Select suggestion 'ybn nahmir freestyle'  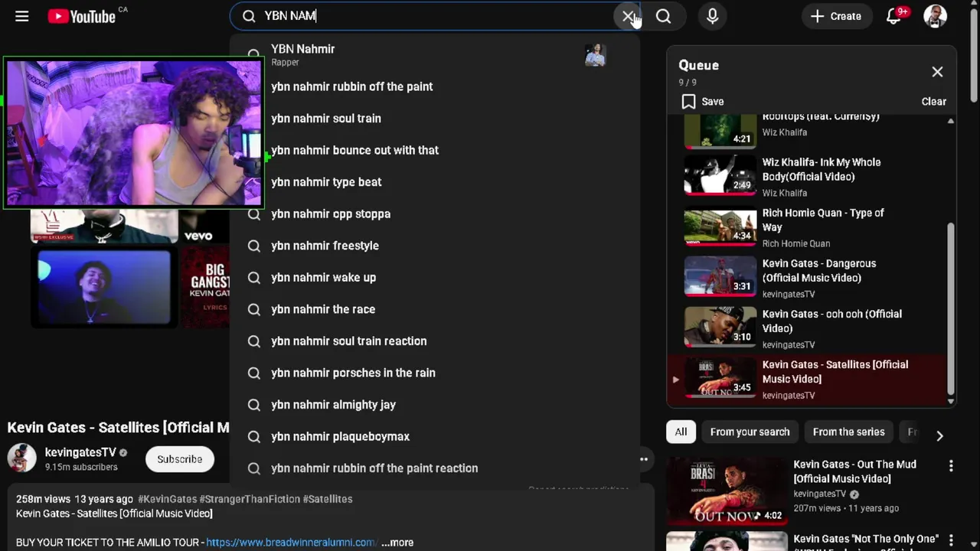coord(434,246)
